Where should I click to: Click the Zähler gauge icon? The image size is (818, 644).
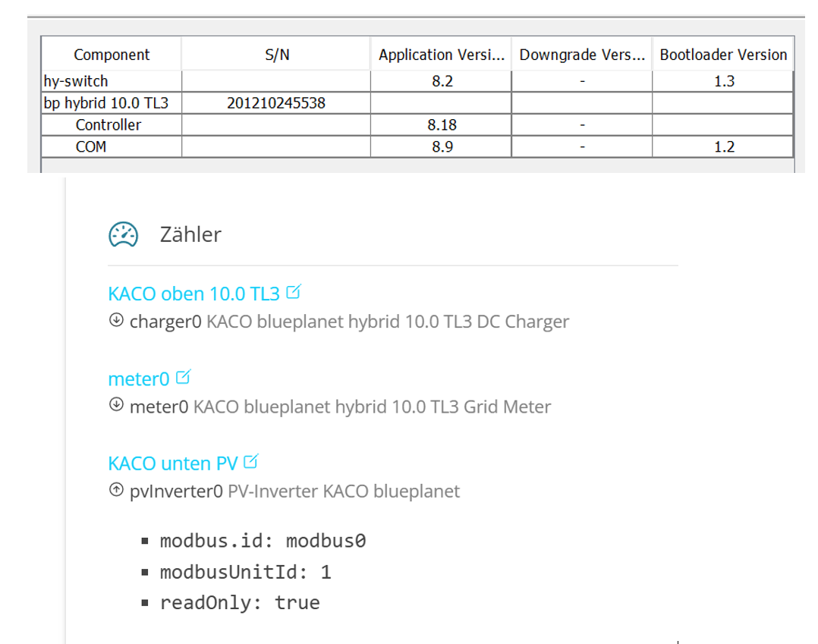click(123, 234)
